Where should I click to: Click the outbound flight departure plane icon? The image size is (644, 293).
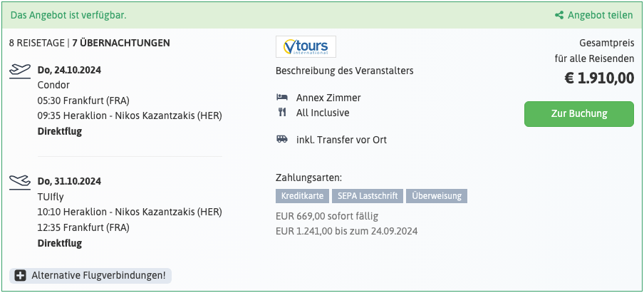click(x=20, y=71)
